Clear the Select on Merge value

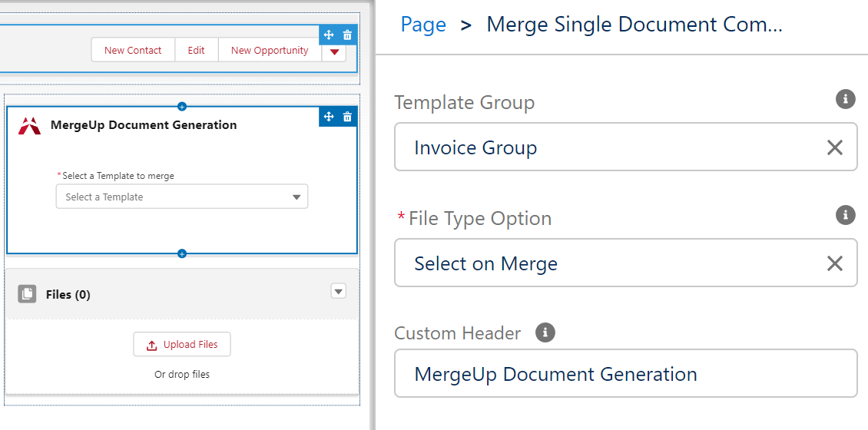(835, 263)
